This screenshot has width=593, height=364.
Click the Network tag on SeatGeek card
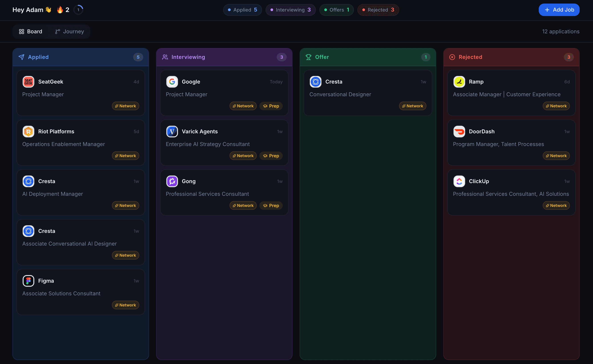coord(125,106)
